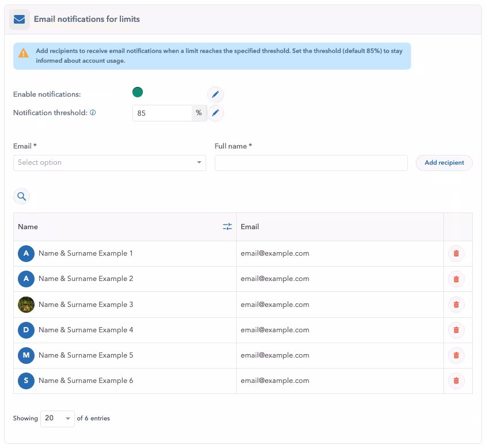Expand the entries per page dropdown showing 20

click(57, 418)
